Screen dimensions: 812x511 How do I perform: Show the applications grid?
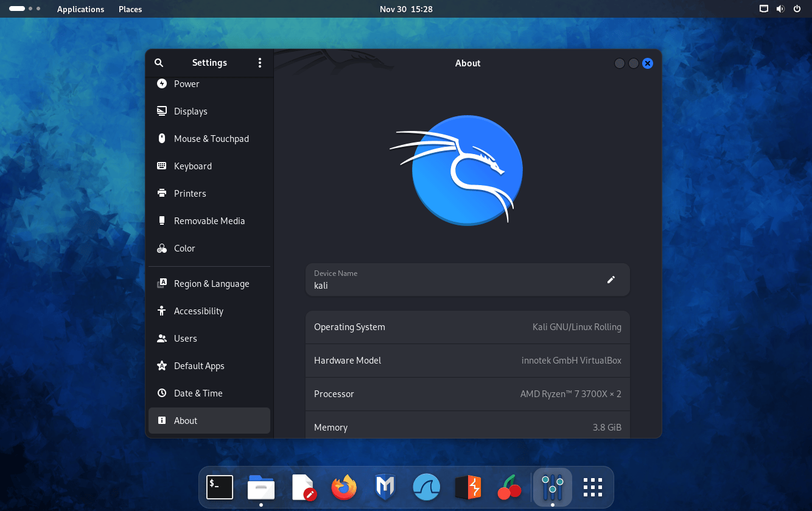592,487
